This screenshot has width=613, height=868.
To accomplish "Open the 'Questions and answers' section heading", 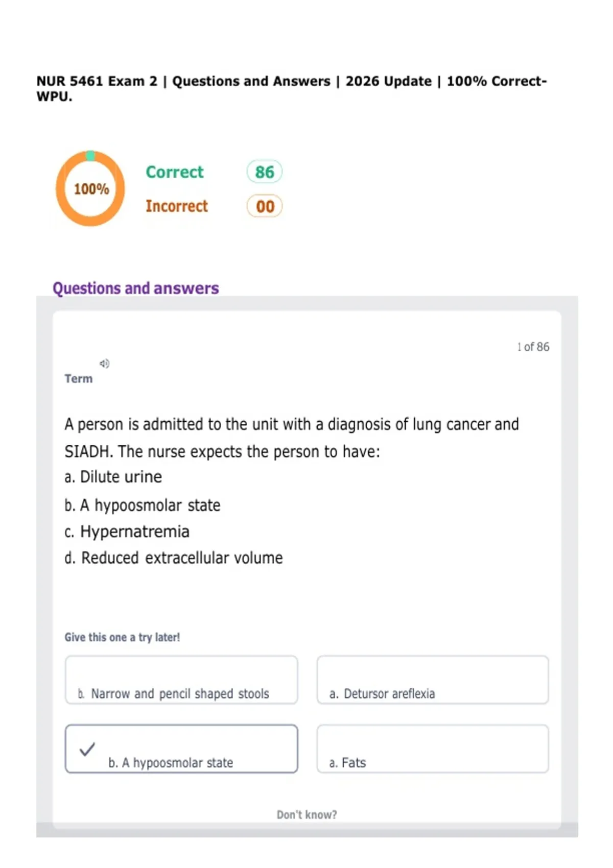I will tap(136, 288).
